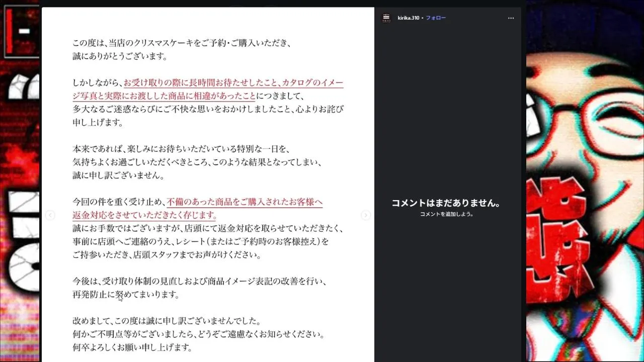Click underlined 返金対応をさせていただきたく存じます。 text
Viewport: 644px width, 362px height.
[x=144, y=215]
